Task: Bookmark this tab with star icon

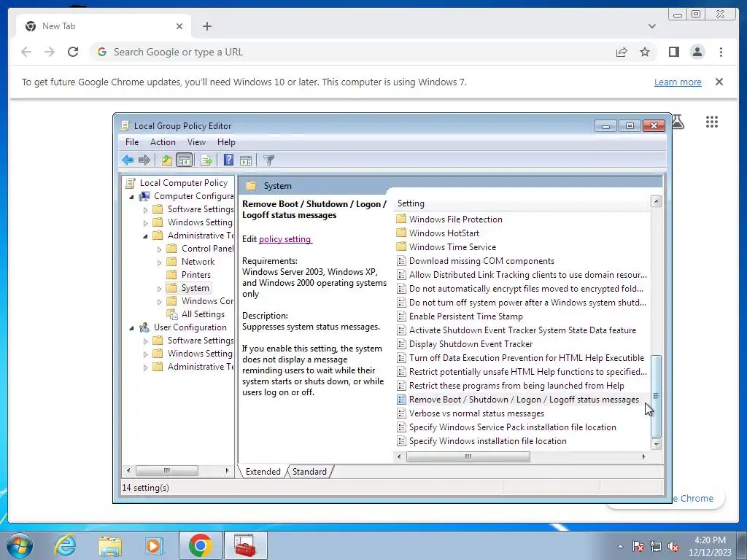Action: pyautogui.click(x=645, y=52)
